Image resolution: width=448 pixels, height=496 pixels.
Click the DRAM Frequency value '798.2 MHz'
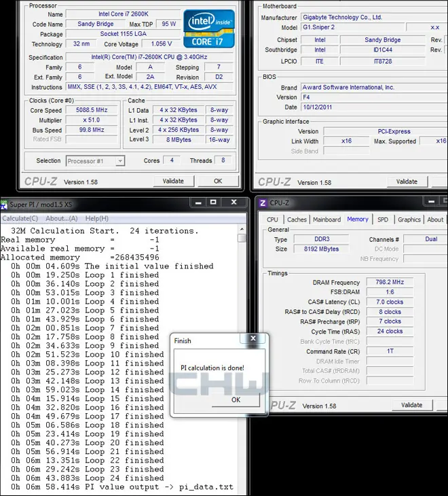(390, 282)
